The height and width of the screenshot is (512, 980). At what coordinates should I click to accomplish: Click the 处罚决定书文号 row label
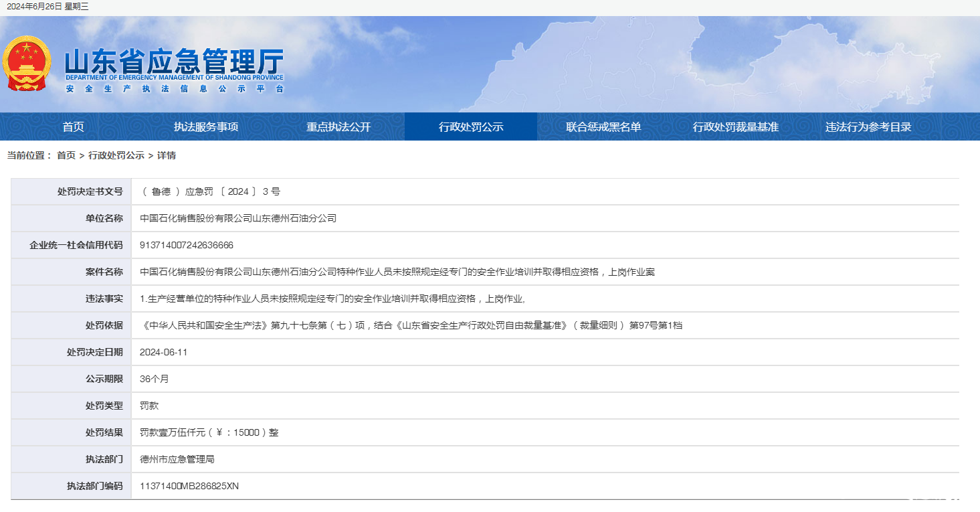pyautogui.click(x=90, y=191)
